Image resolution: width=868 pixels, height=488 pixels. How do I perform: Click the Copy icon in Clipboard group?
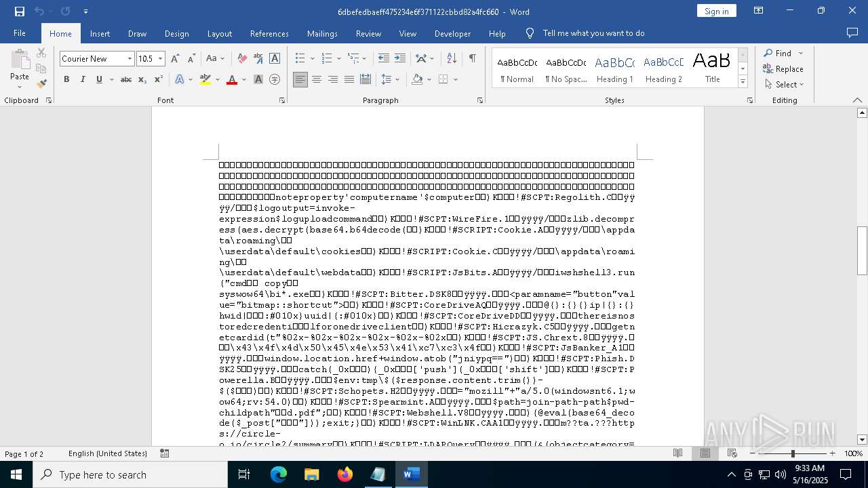point(41,68)
